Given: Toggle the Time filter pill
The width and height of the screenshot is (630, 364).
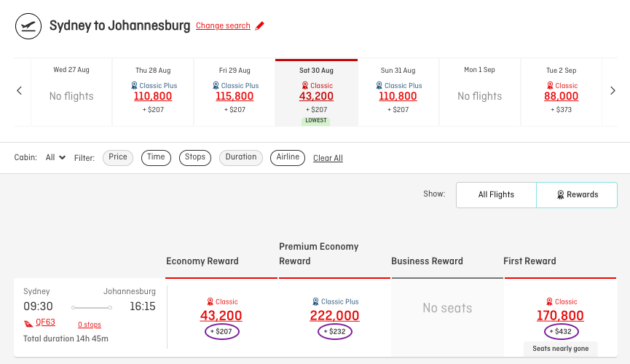Looking at the screenshot, I should tap(156, 157).
